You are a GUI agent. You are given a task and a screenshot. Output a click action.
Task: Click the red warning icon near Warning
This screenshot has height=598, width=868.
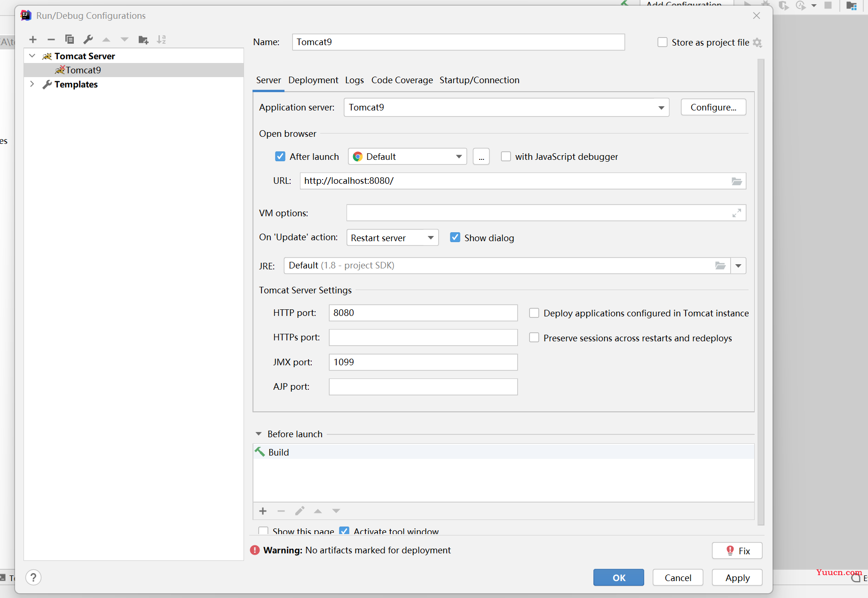tap(255, 550)
